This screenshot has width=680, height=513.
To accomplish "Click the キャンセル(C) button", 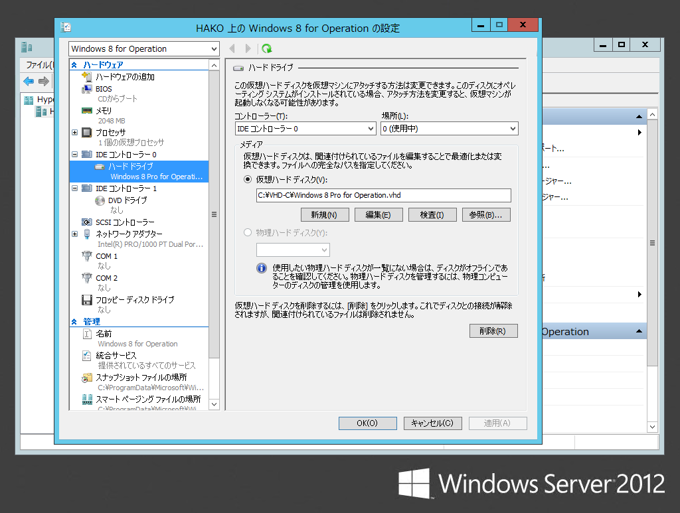I will tap(432, 423).
